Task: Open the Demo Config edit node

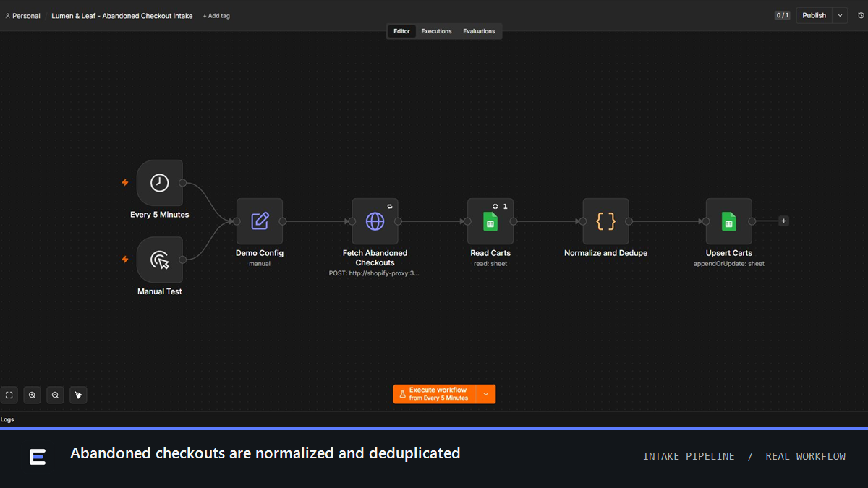Action: (x=260, y=221)
